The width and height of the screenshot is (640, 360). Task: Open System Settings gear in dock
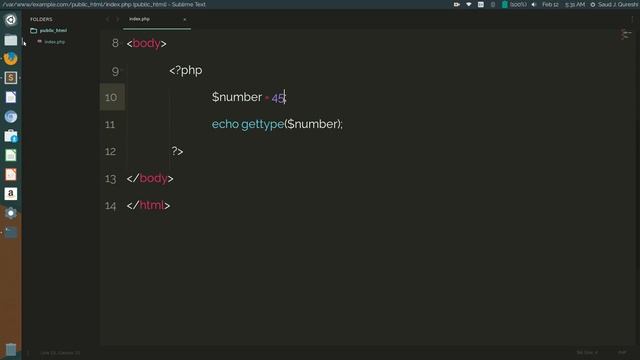click(11, 213)
